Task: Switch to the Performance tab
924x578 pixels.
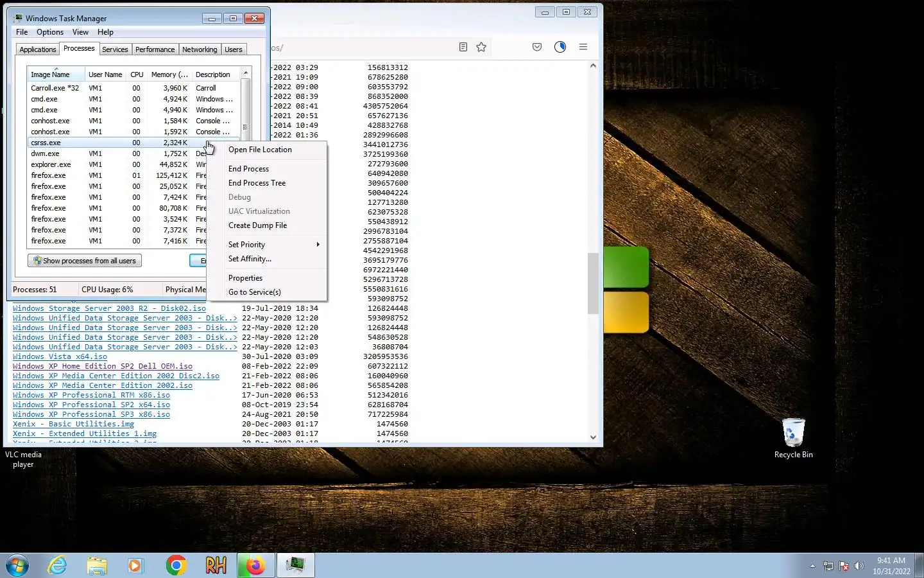Action: [155, 49]
